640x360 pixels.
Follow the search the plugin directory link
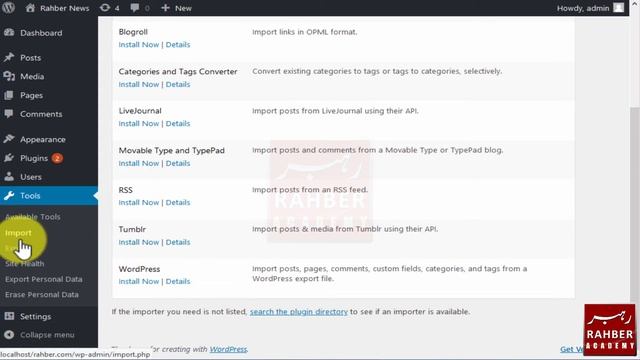pyautogui.click(x=299, y=312)
